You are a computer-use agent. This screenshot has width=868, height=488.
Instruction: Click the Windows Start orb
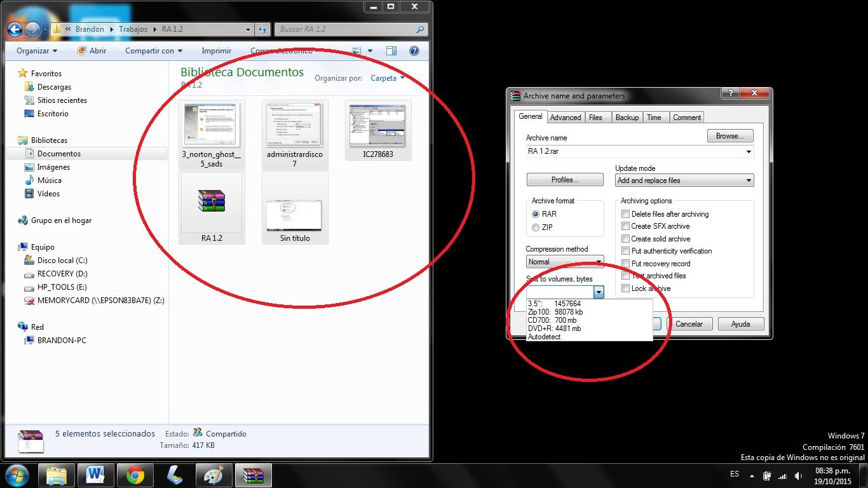click(x=17, y=475)
